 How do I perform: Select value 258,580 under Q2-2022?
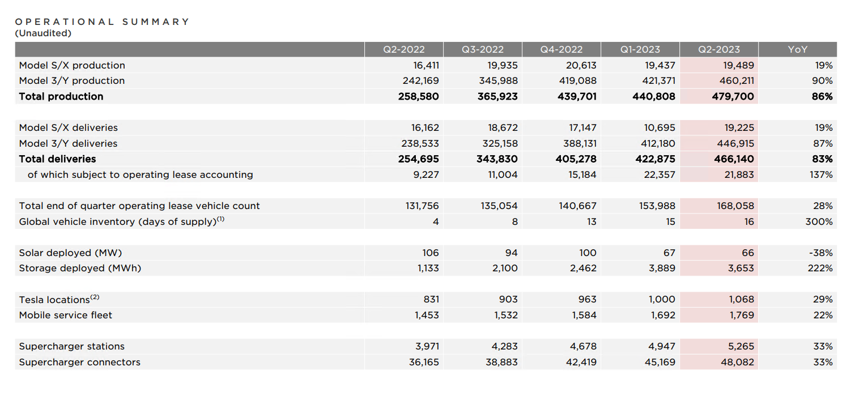point(419,96)
